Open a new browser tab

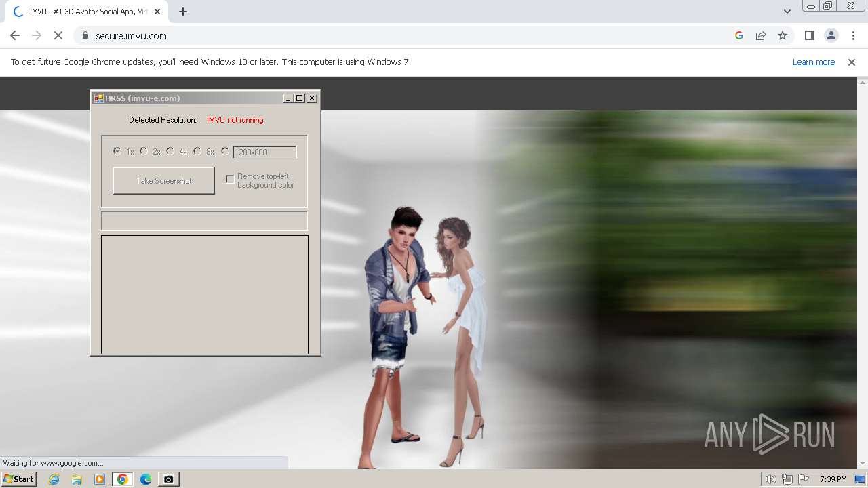(183, 12)
